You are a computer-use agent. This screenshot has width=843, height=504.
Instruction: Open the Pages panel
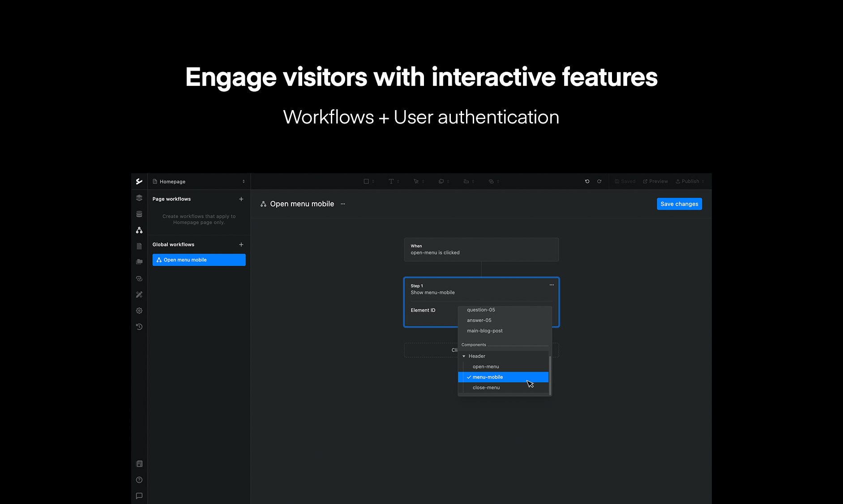tap(139, 246)
